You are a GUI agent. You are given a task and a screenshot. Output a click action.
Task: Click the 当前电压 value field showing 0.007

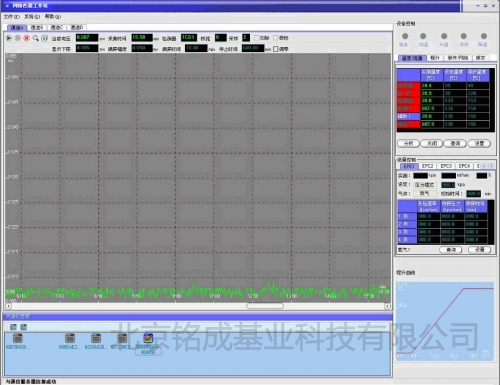[87, 37]
